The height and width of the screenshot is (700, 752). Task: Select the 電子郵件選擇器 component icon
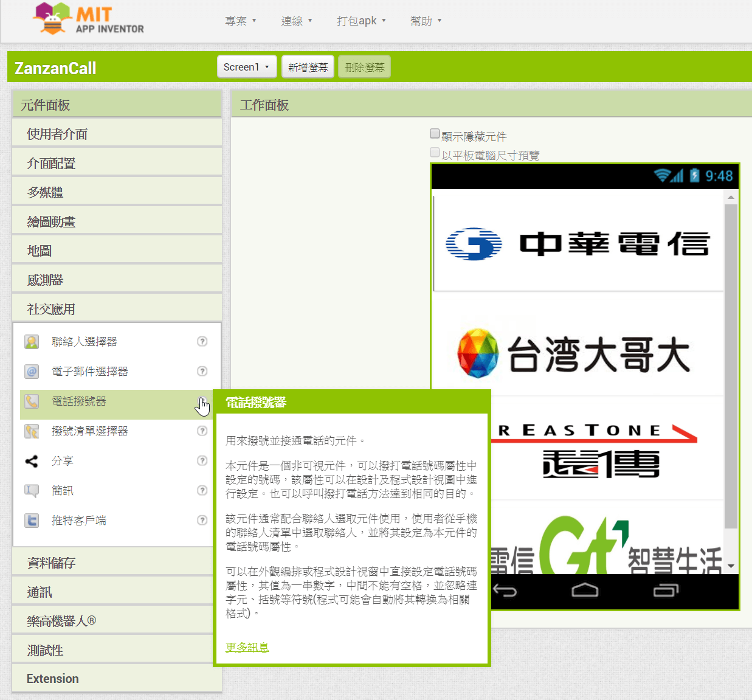pos(32,372)
